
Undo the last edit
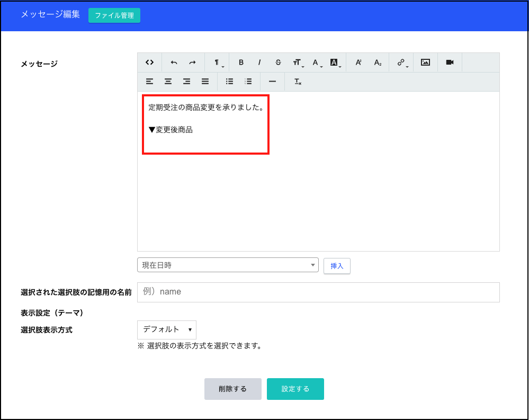pyautogui.click(x=174, y=62)
